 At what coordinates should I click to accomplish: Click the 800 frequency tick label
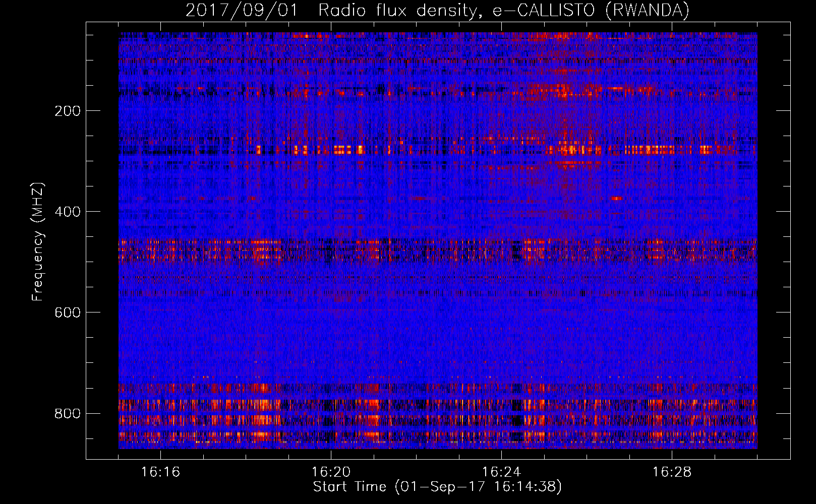coord(68,414)
